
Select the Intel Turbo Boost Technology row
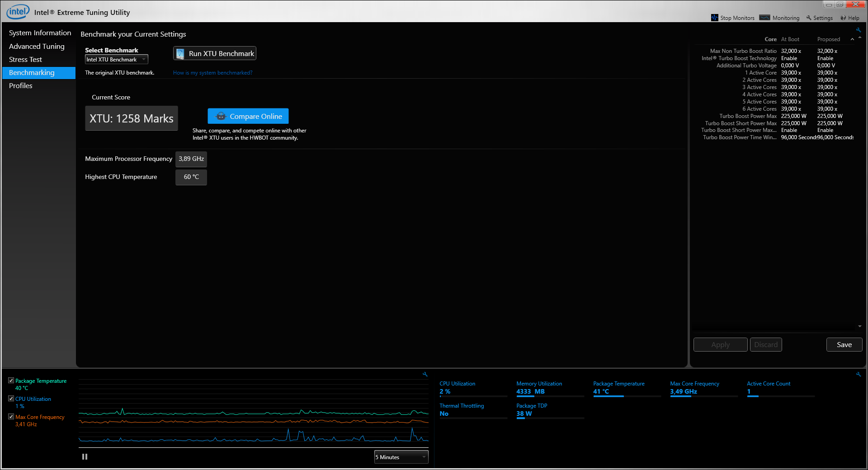coord(774,58)
